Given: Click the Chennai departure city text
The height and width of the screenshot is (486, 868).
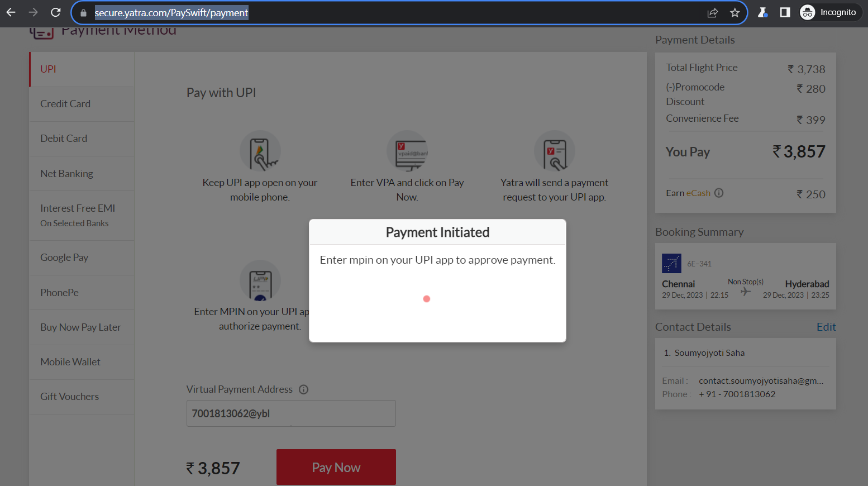Looking at the screenshot, I should coord(678,284).
